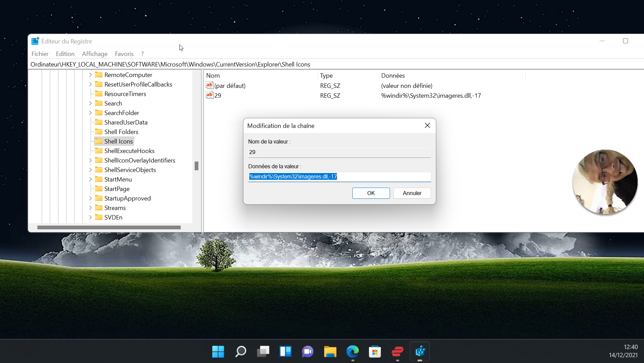Select the (par défaut) string value icon
644x363 pixels.
210,85
